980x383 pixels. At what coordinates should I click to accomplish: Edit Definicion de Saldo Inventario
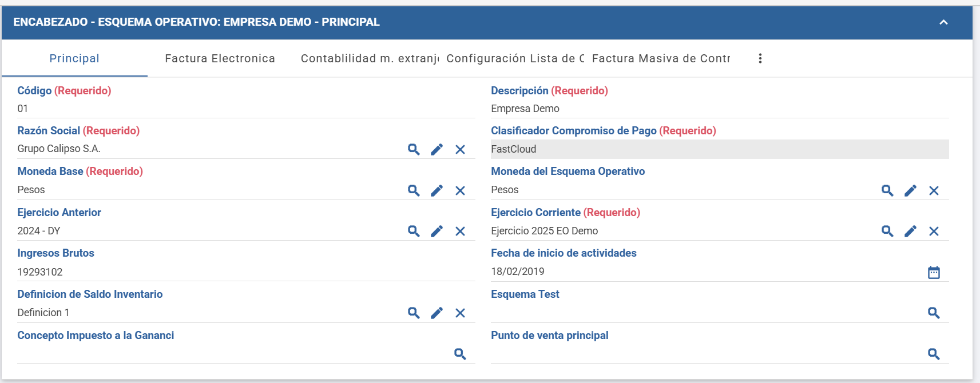point(437,313)
